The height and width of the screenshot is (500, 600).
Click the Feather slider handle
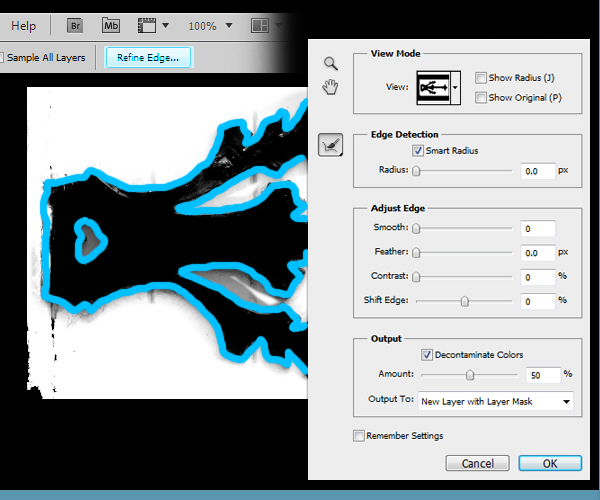[x=416, y=252]
